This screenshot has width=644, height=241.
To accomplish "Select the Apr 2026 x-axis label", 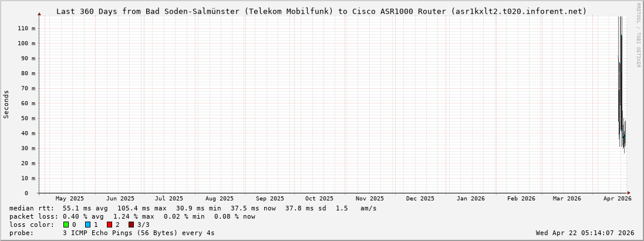I will click(x=617, y=199).
